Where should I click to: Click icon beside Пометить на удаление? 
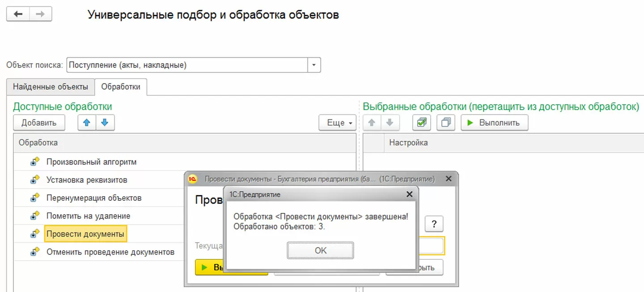pyautogui.click(x=35, y=216)
